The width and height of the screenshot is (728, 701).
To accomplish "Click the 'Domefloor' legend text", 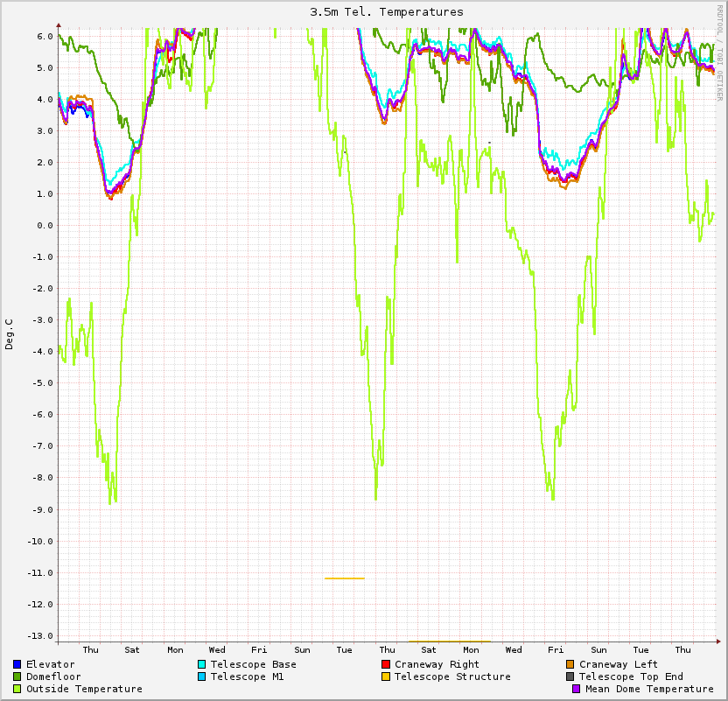I will point(53,676).
